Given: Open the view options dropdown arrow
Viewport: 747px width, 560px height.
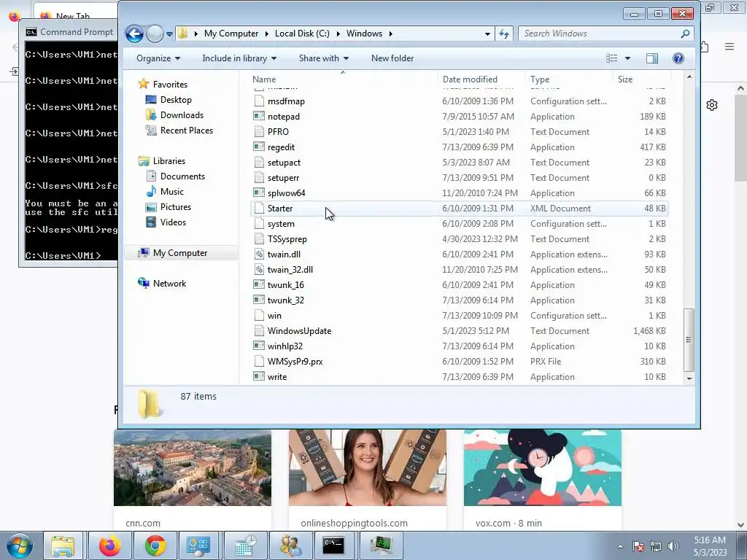Looking at the screenshot, I should tap(627, 58).
